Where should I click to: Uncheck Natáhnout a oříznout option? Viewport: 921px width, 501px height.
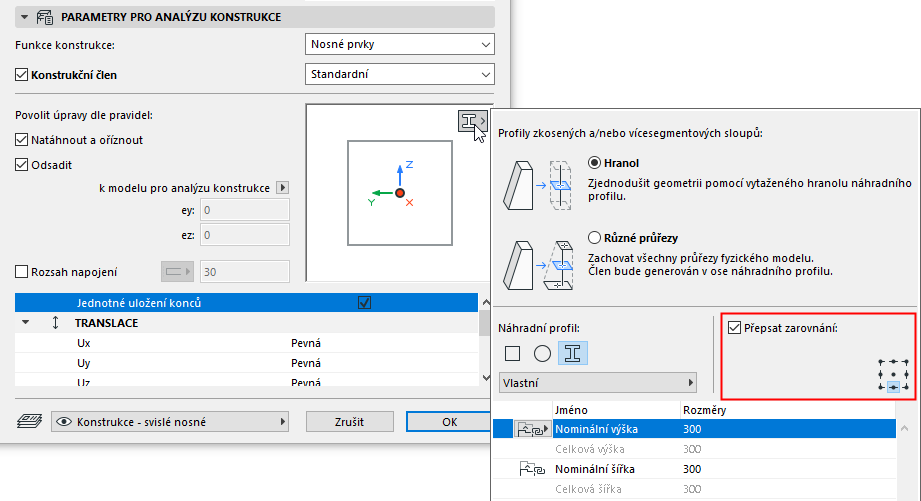(23, 140)
